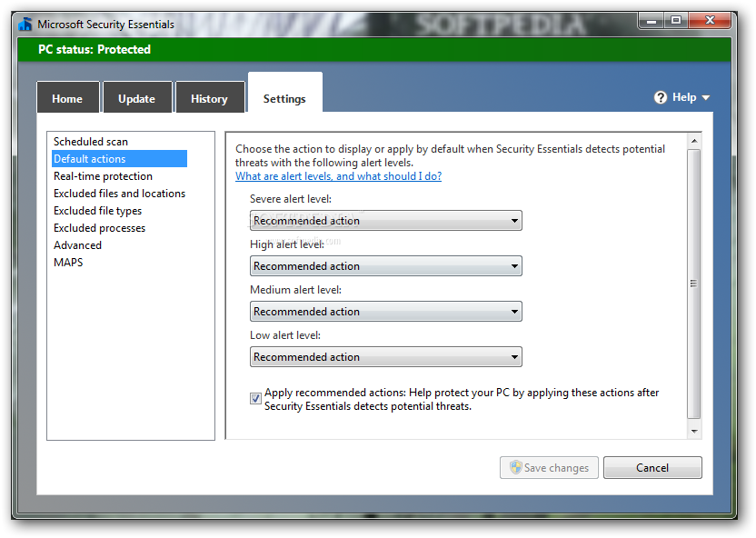The width and height of the screenshot is (756, 538).
Task: Click the Cancel button
Action: tap(652, 468)
